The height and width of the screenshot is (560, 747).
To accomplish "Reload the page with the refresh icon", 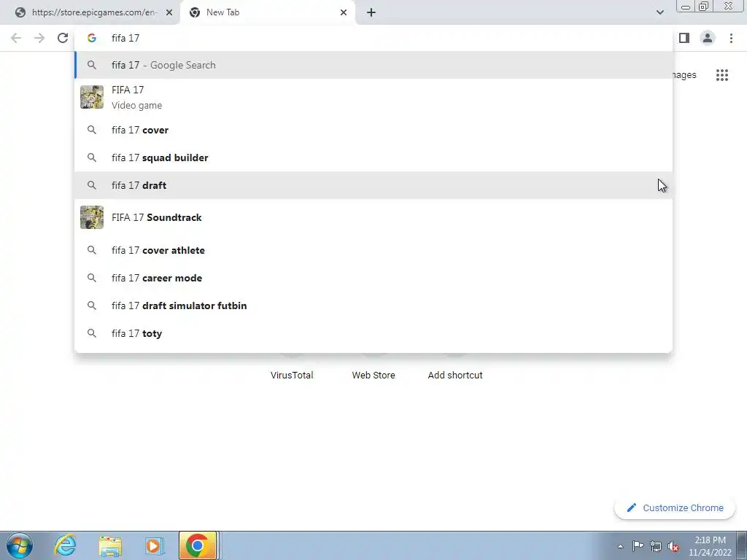I will (x=63, y=38).
